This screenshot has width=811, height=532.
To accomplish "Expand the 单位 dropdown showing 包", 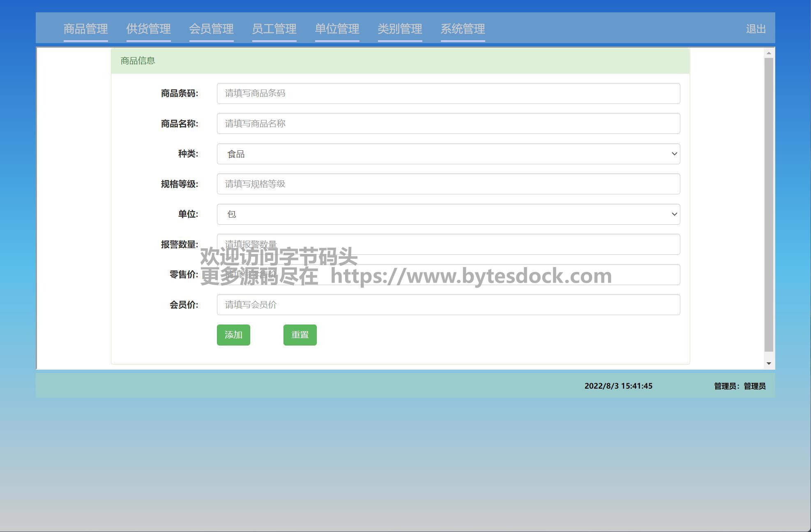I will 448,214.
